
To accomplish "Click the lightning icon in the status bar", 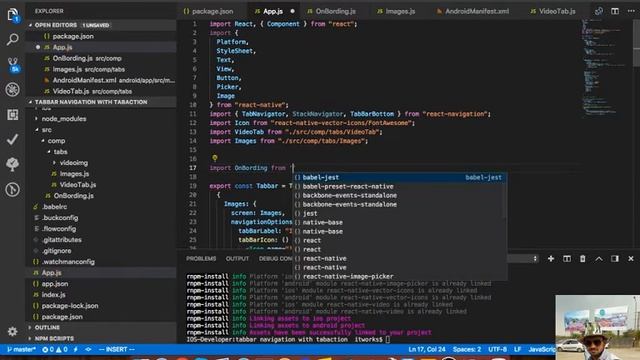I will tap(76, 349).
